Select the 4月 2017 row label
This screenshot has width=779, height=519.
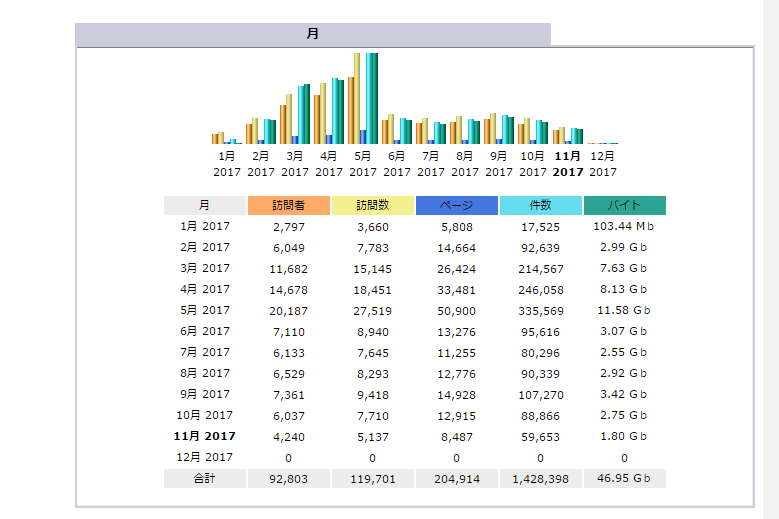point(205,289)
